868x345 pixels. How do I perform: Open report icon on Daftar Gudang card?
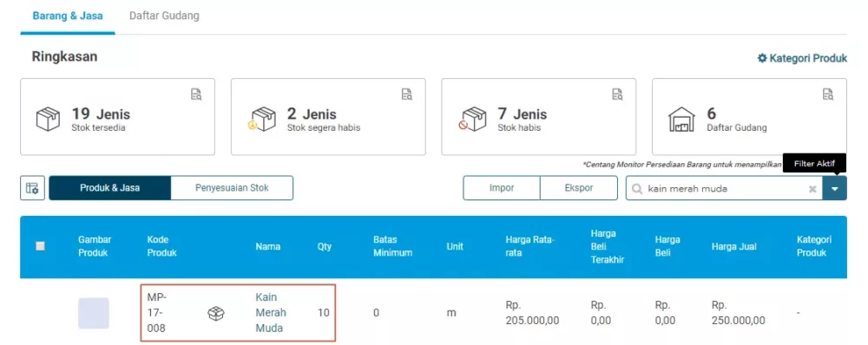(827, 94)
